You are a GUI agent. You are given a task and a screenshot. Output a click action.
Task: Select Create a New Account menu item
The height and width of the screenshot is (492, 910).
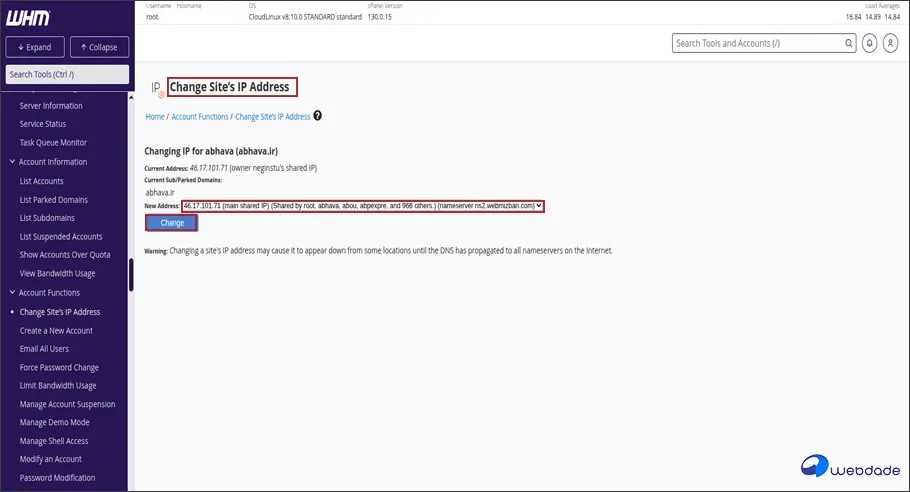pyautogui.click(x=56, y=331)
